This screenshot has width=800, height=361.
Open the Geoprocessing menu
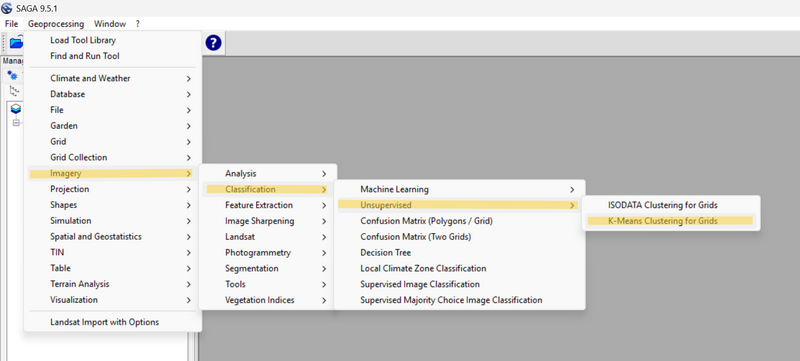56,24
